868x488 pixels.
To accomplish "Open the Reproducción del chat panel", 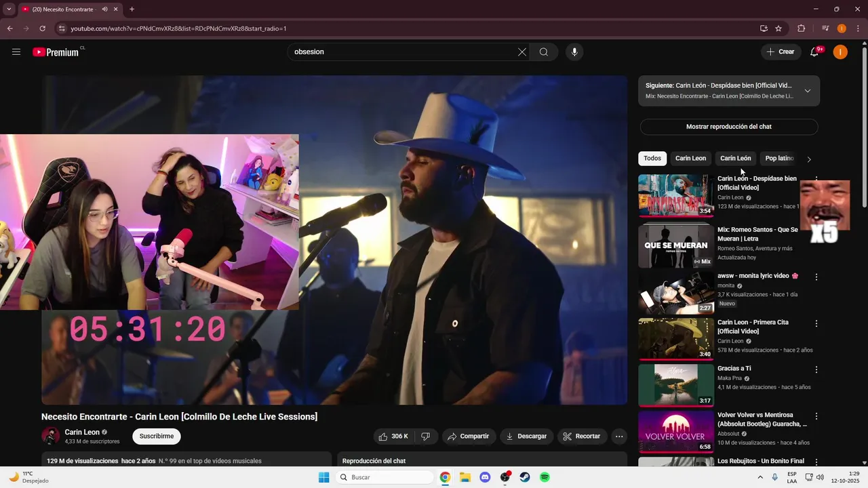I will click(x=481, y=460).
